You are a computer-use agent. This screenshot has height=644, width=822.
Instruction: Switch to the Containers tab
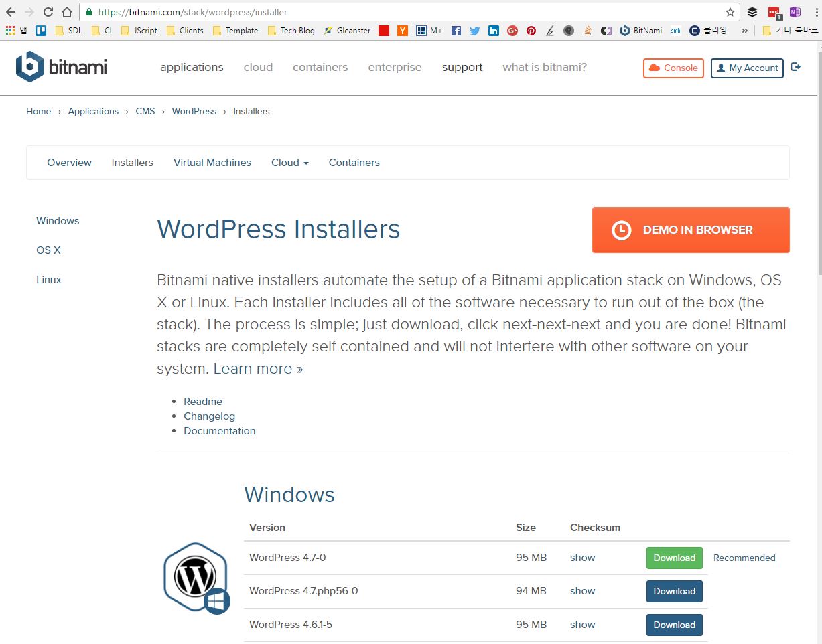(354, 163)
